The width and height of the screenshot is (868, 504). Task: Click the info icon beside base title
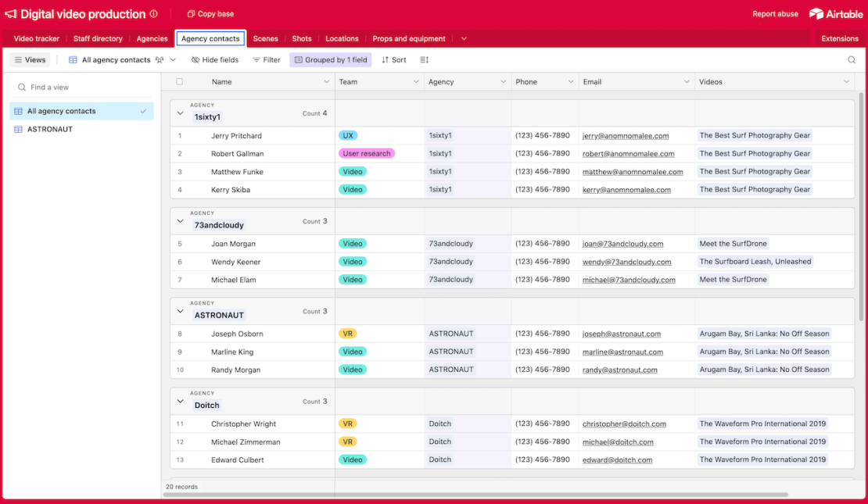(x=154, y=14)
